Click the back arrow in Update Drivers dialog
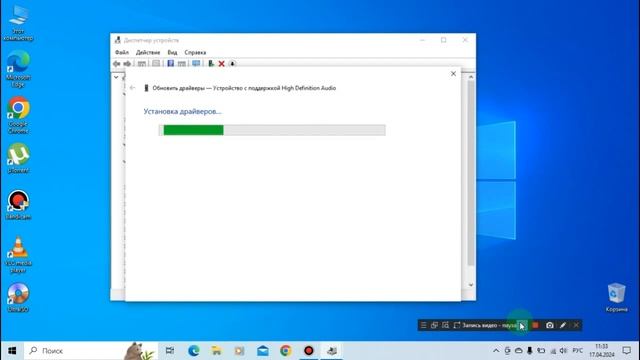 pyautogui.click(x=132, y=88)
